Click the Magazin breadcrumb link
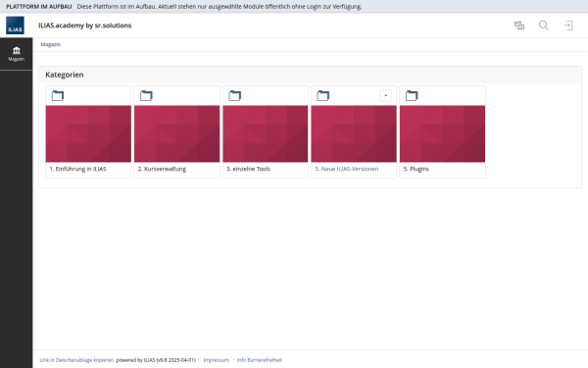The image size is (588, 368). [51, 44]
